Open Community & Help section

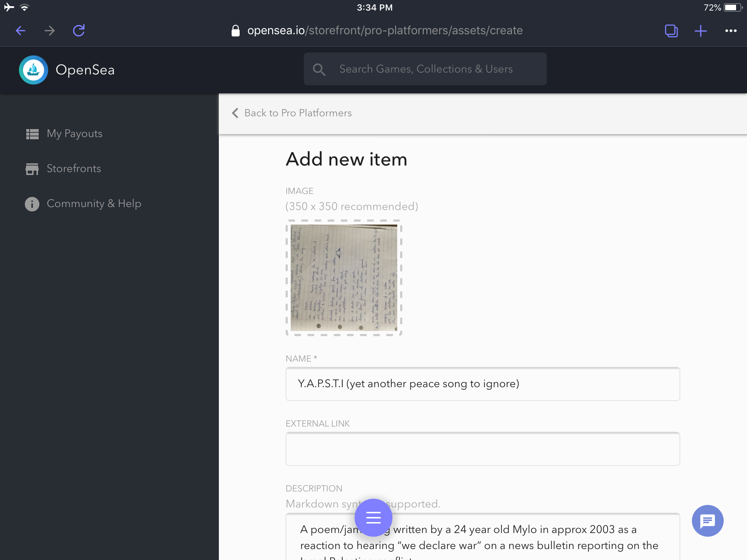click(94, 204)
